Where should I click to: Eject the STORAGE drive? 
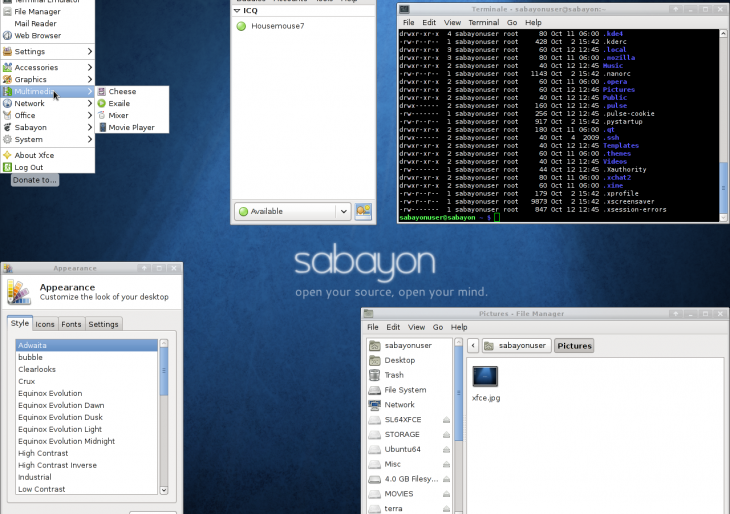(x=446, y=435)
